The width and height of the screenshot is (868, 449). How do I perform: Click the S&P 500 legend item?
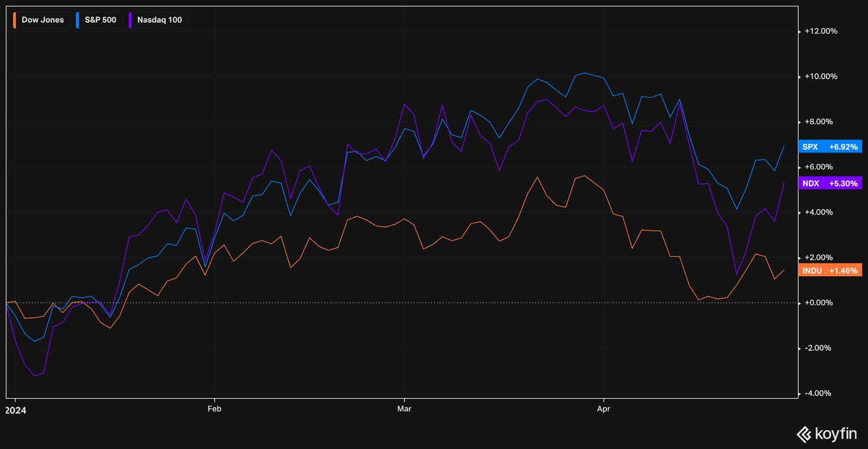99,20
